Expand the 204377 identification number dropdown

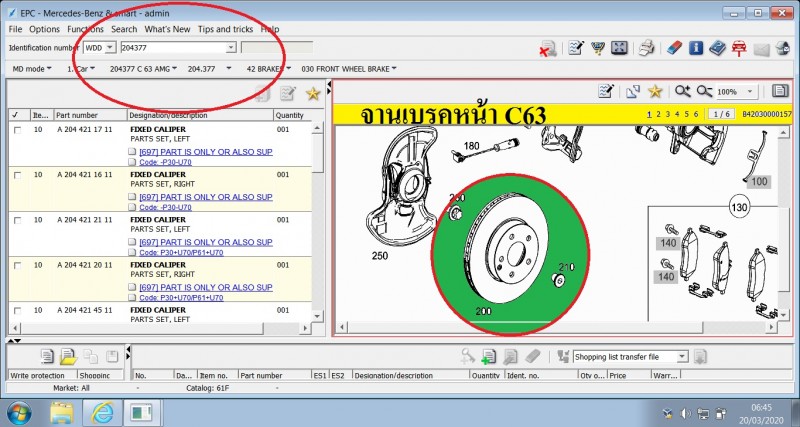click(231, 48)
